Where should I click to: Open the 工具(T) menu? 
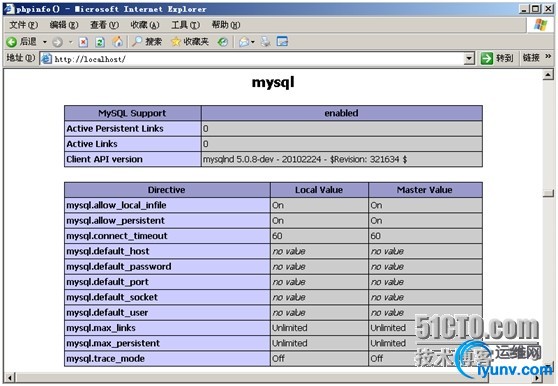pyautogui.click(x=185, y=25)
